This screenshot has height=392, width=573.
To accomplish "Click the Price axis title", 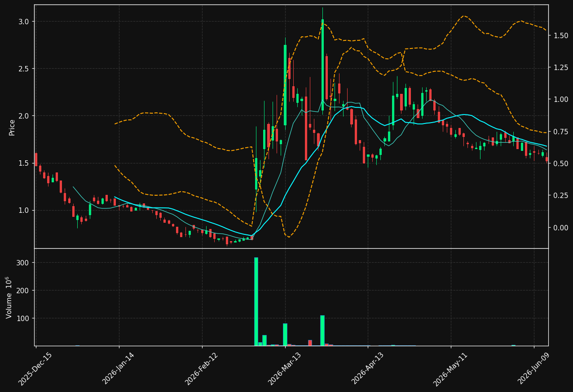I will pyautogui.click(x=12, y=127).
